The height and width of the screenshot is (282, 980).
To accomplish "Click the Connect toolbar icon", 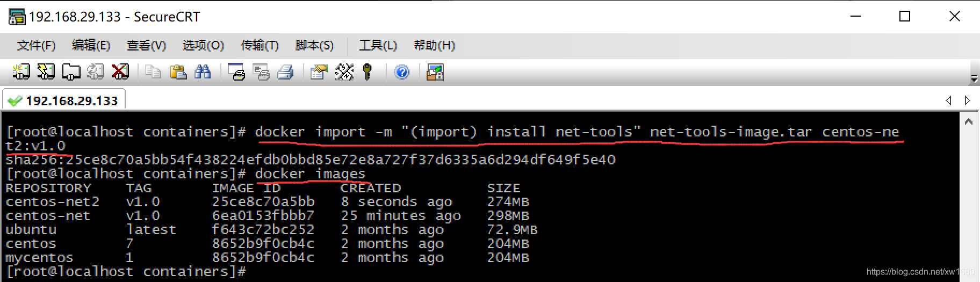I will pos(21,71).
